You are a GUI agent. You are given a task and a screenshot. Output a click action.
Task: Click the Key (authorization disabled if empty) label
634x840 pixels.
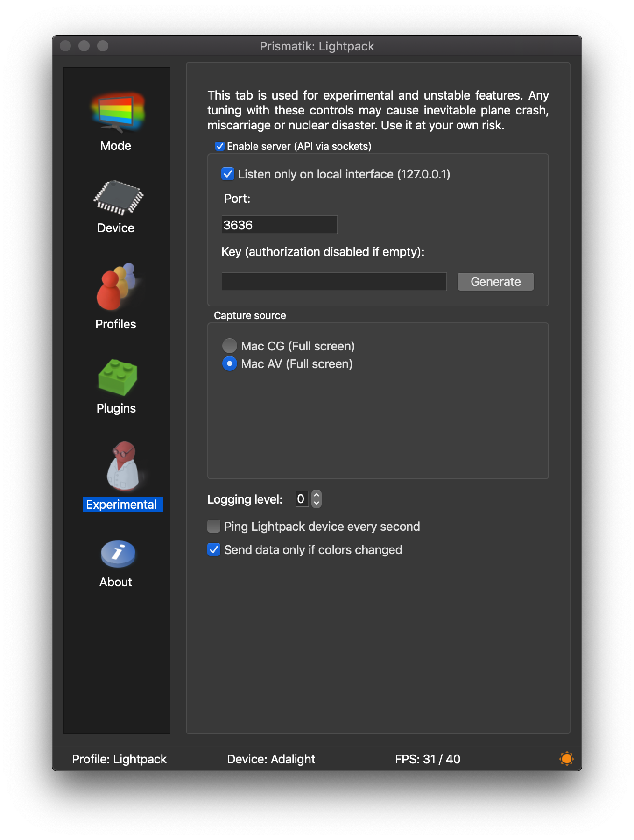click(x=323, y=252)
